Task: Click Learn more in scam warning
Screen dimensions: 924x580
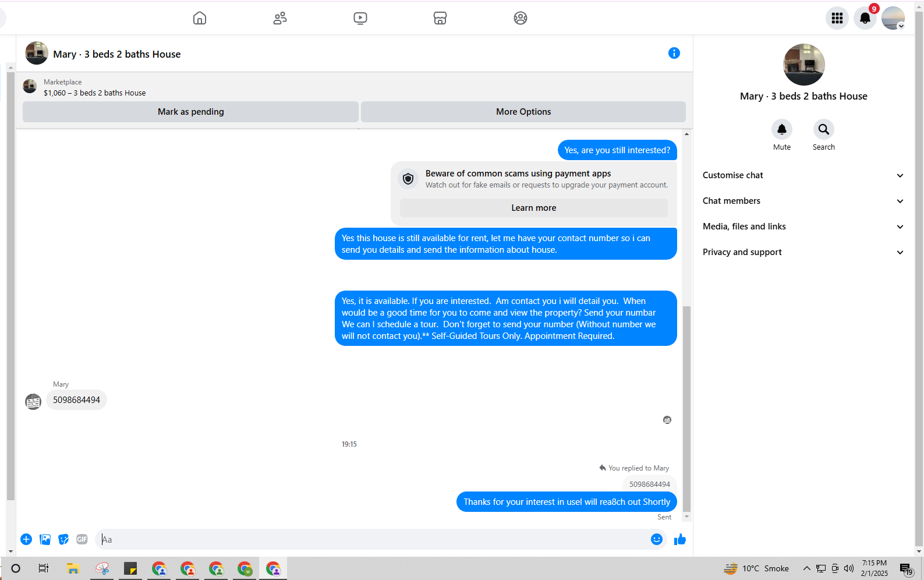Action: click(x=534, y=208)
